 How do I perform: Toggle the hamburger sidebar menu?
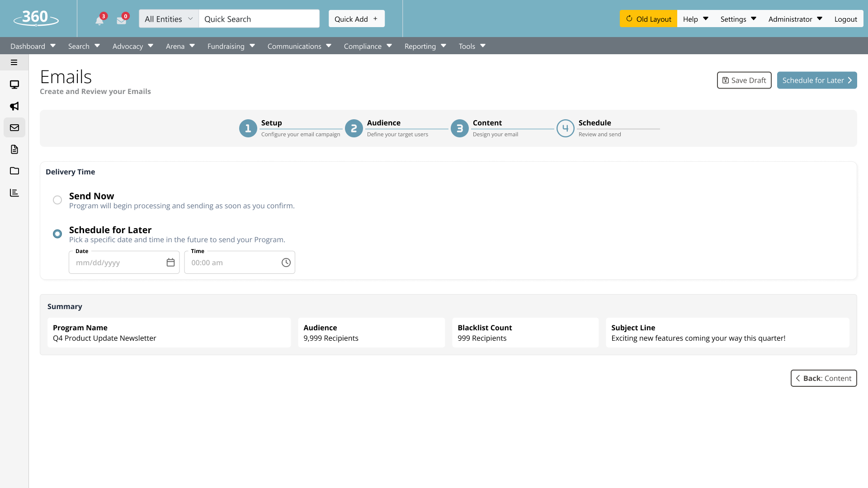click(x=14, y=62)
